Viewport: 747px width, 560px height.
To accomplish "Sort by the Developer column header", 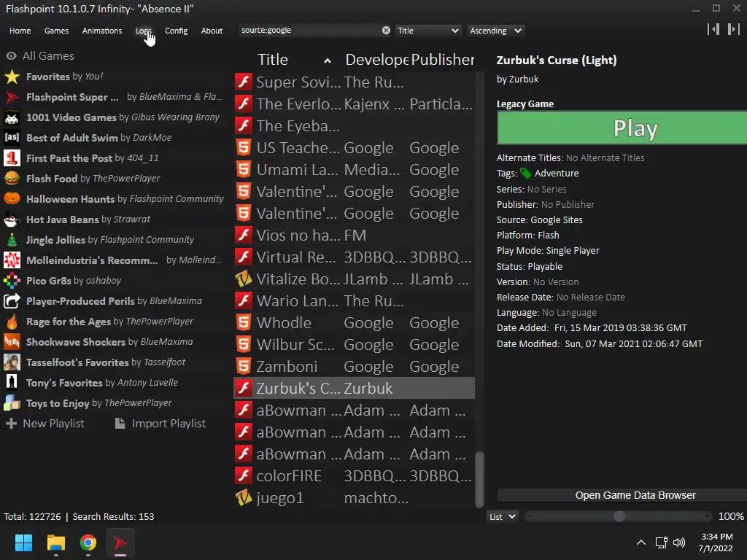I will click(x=376, y=60).
